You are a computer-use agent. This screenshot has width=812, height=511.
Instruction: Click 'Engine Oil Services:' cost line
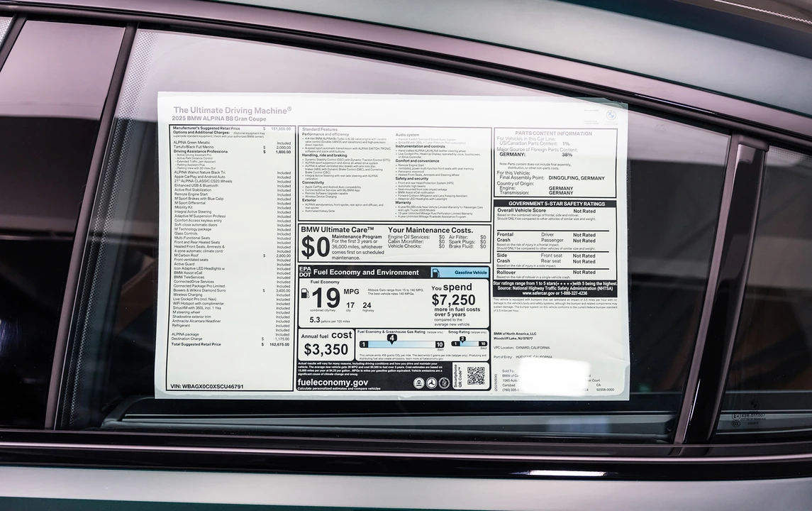click(416, 237)
